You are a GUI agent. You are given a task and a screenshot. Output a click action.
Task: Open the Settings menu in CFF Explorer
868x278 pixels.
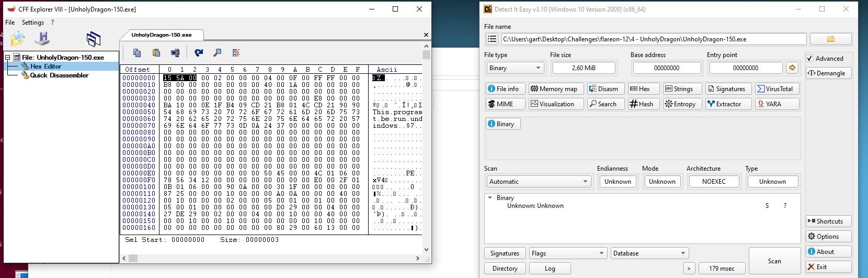[x=32, y=23]
